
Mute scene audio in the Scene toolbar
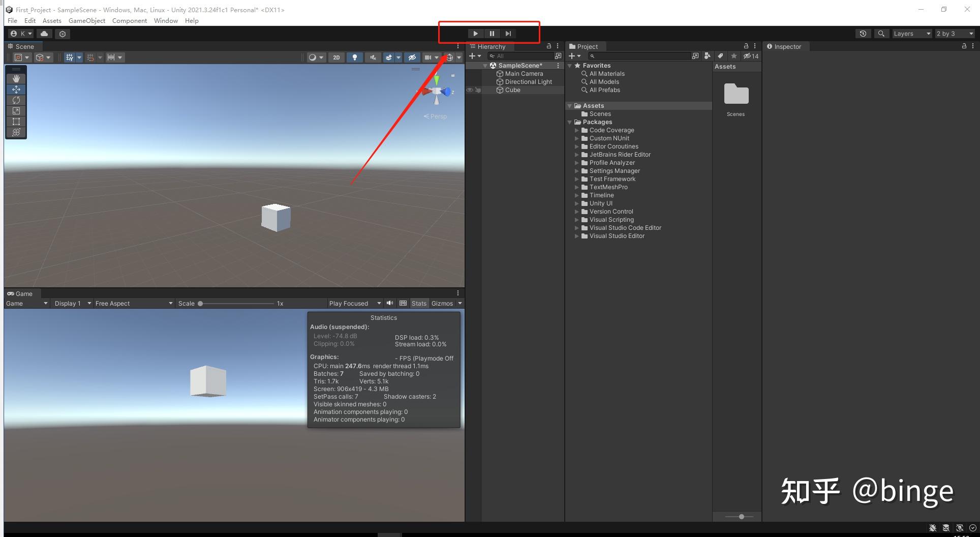(x=373, y=57)
